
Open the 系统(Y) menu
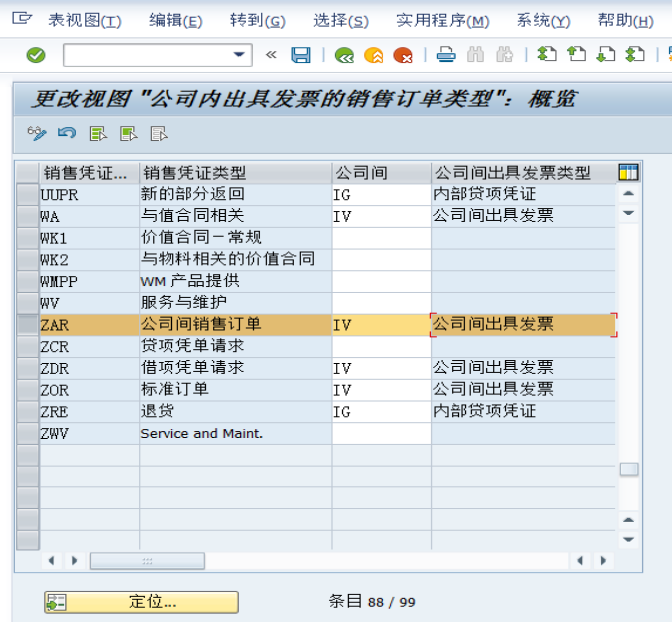point(543,20)
